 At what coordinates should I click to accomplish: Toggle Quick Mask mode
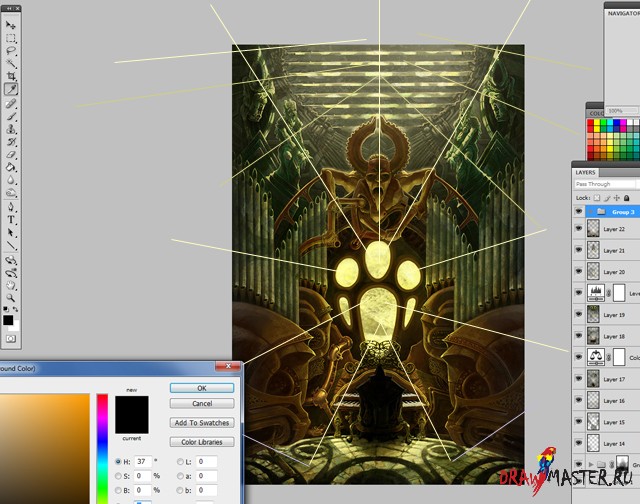[11, 339]
